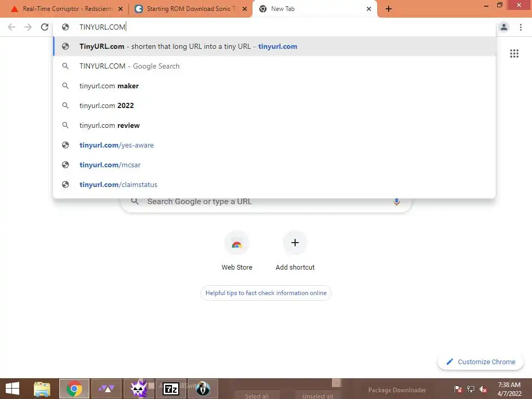
Task: Open the Google apps grid
Action: click(x=514, y=54)
